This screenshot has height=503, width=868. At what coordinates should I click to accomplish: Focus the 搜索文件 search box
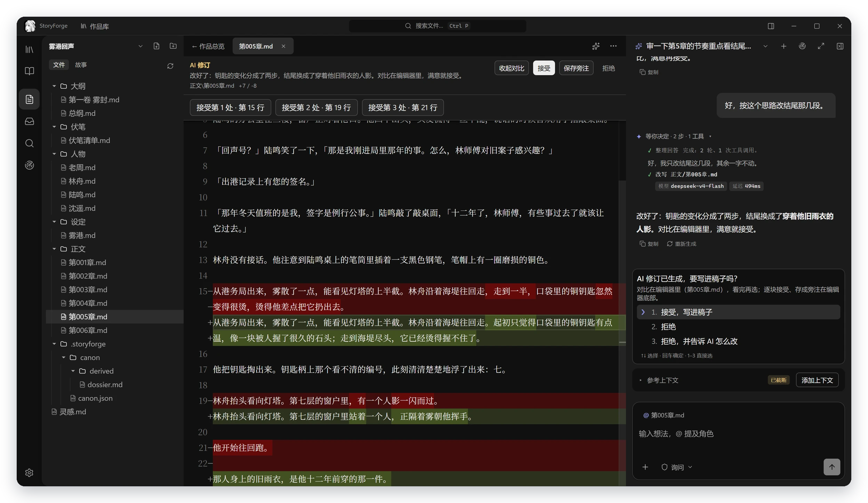[437, 26]
